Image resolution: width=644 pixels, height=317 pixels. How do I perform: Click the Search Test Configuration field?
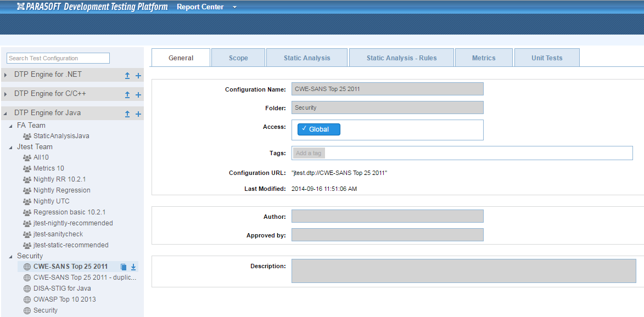tap(58, 58)
